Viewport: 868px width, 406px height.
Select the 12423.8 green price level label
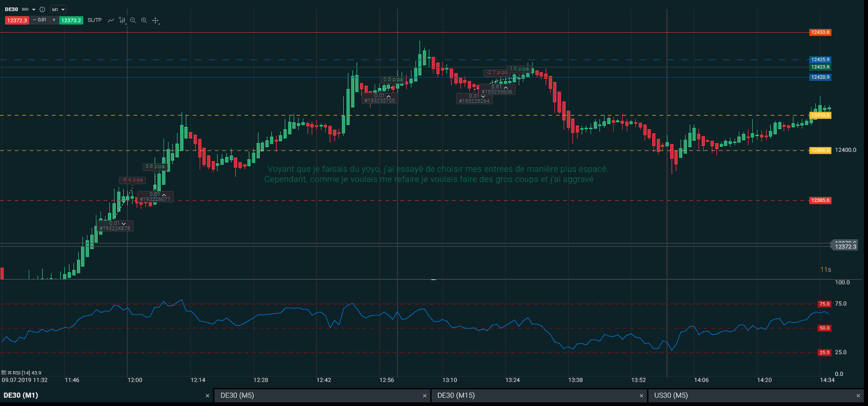click(x=821, y=67)
